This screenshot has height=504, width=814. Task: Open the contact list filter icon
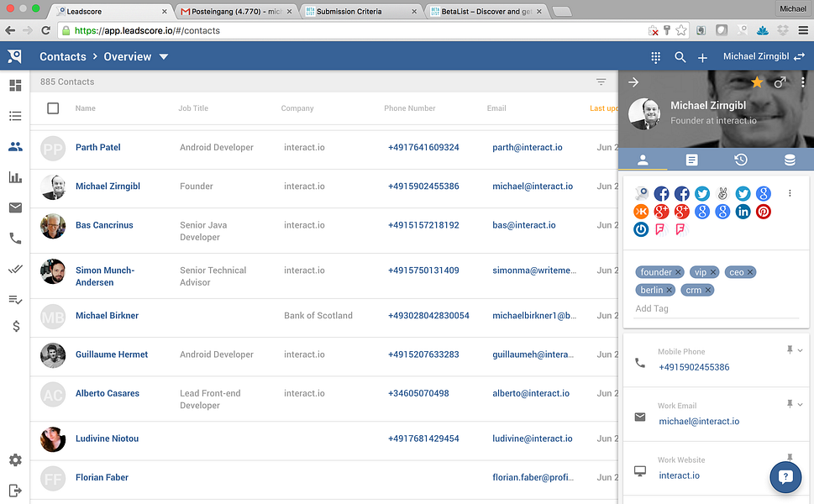pos(601,81)
